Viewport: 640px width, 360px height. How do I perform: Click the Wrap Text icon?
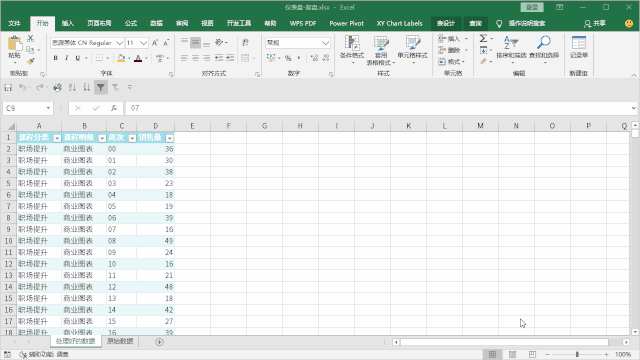coord(245,42)
